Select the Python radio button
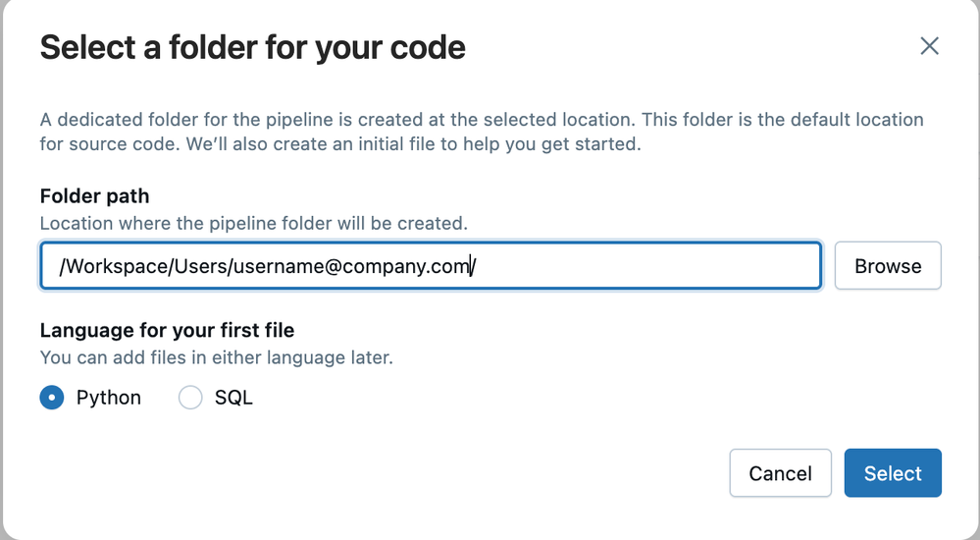The height and width of the screenshot is (540, 980). 52,398
